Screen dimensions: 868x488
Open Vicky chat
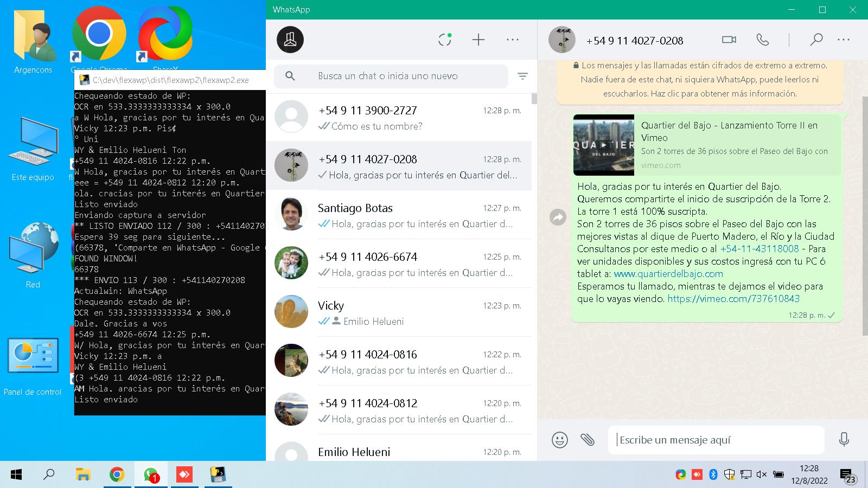pos(399,312)
